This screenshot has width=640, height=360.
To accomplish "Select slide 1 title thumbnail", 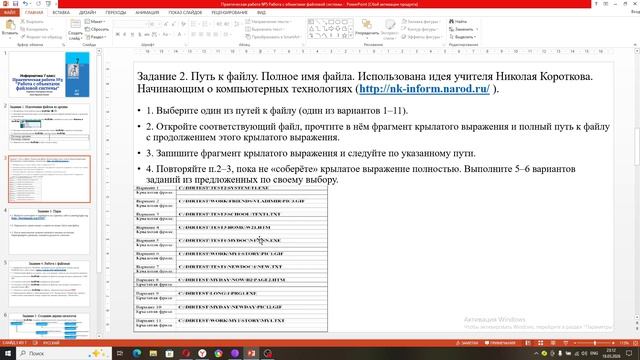I will pos(49,74).
